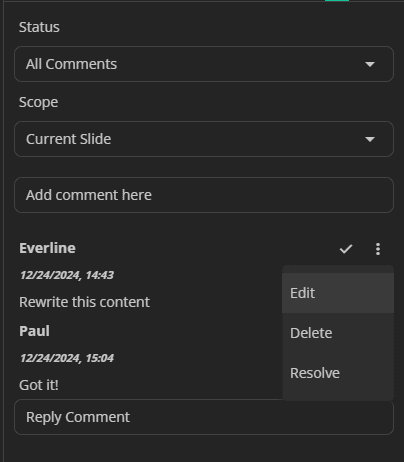Choose Edit from the comment menu
This screenshot has width=404, height=462.
tap(338, 293)
